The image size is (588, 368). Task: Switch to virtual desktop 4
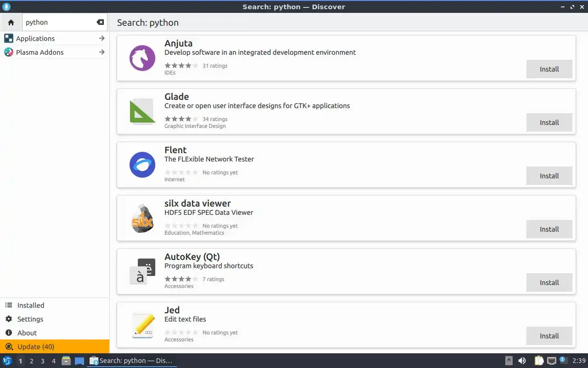click(53, 361)
